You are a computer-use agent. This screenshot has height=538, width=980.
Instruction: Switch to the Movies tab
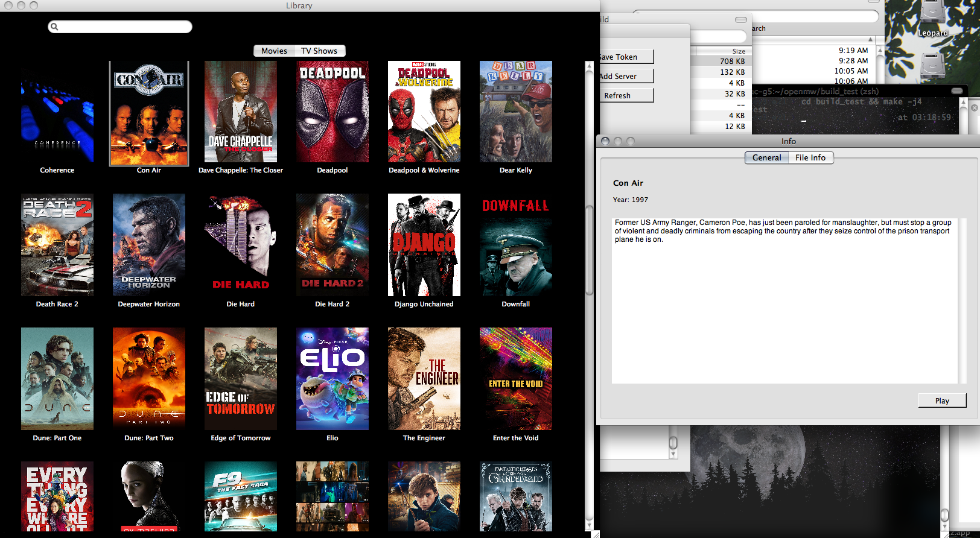coord(274,51)
